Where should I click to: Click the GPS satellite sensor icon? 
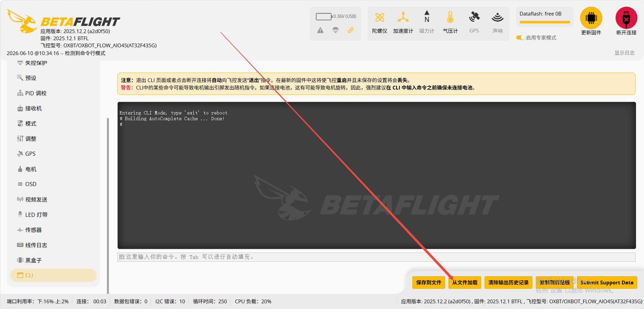[x=474, y=17]
